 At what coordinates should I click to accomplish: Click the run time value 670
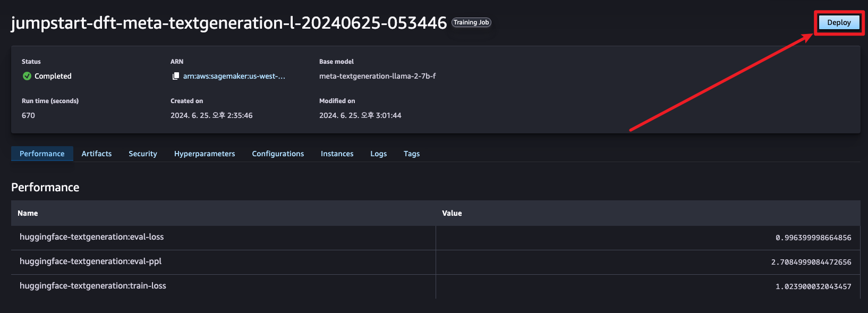pos(28,115)
